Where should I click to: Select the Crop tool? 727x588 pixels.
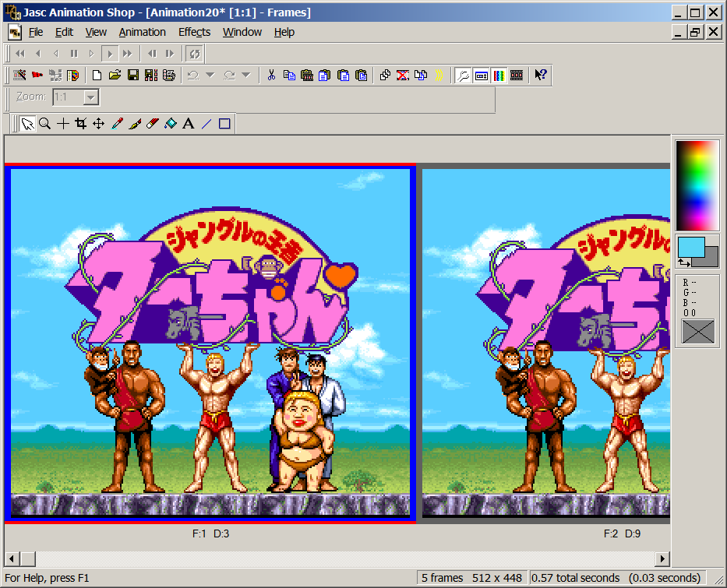coord(81,124)
